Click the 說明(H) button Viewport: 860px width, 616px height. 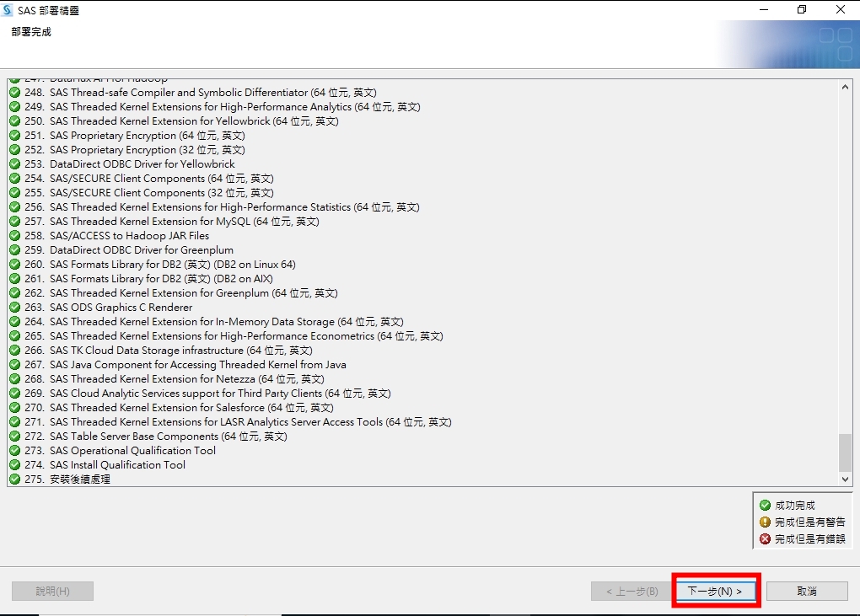52,591
